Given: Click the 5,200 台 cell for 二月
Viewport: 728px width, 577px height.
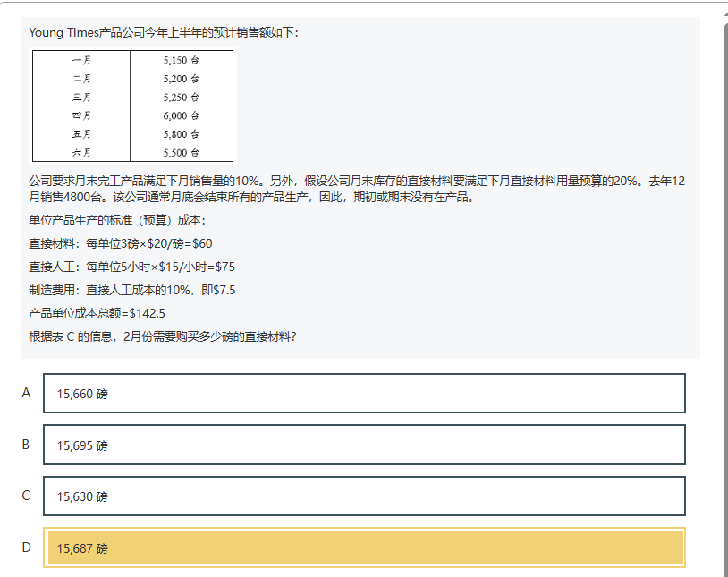Looking at the screenshot, I should click(181, 79).
